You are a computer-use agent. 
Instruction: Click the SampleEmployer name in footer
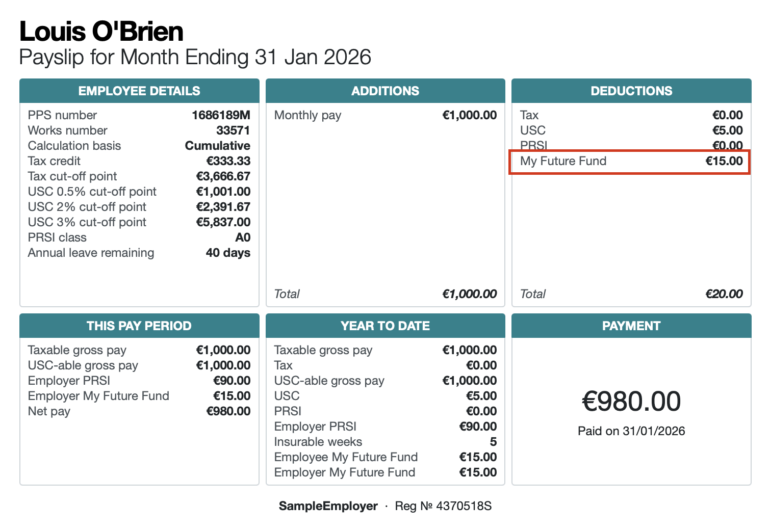[328, 506]
